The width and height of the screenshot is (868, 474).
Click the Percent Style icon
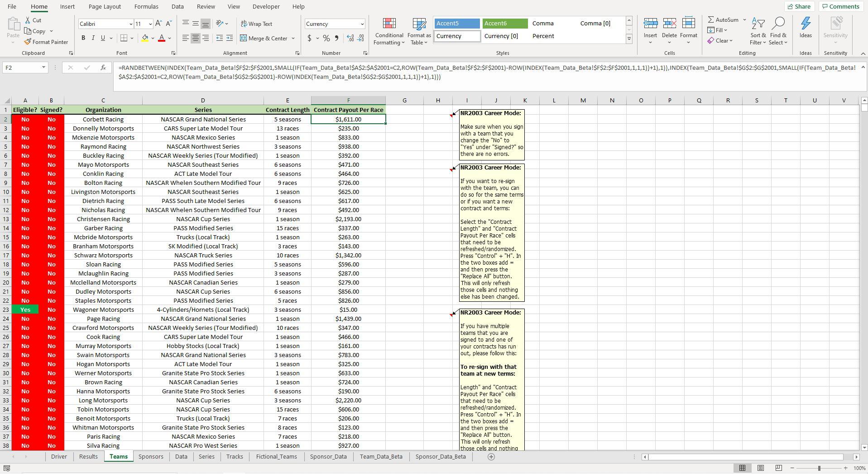(326, 39)
